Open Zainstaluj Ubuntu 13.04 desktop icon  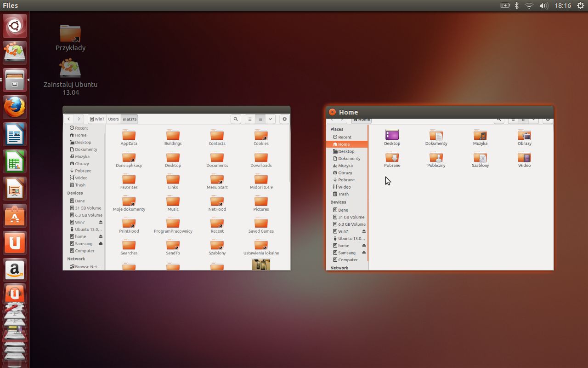(70, 77)
